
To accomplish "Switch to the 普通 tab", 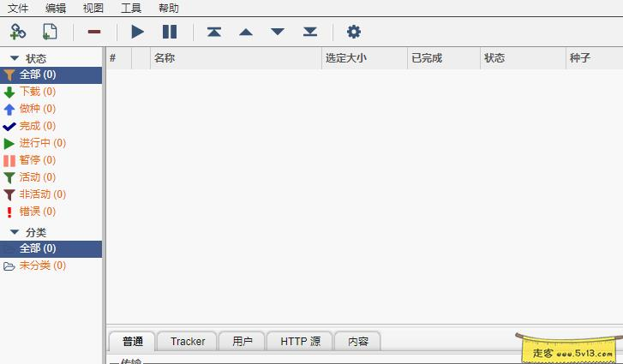I will [132, 342].
